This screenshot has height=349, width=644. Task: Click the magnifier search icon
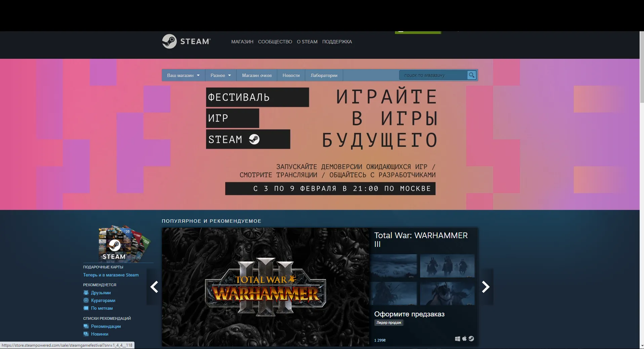tap(472, 75)
